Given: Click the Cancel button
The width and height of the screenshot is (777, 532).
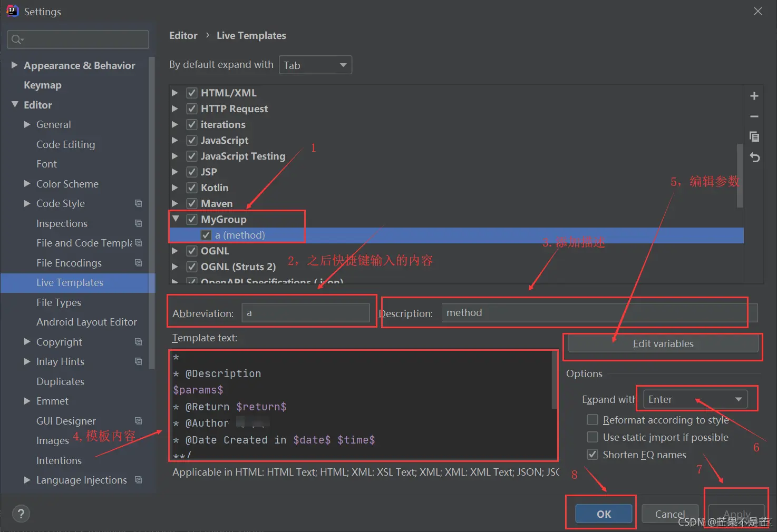Looking at the screenshot, I should click(670, 514).
